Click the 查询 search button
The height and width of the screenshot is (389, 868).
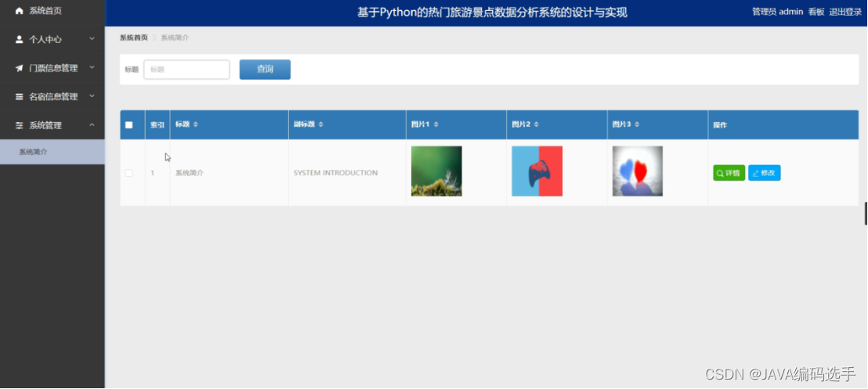tap(265, 69)
